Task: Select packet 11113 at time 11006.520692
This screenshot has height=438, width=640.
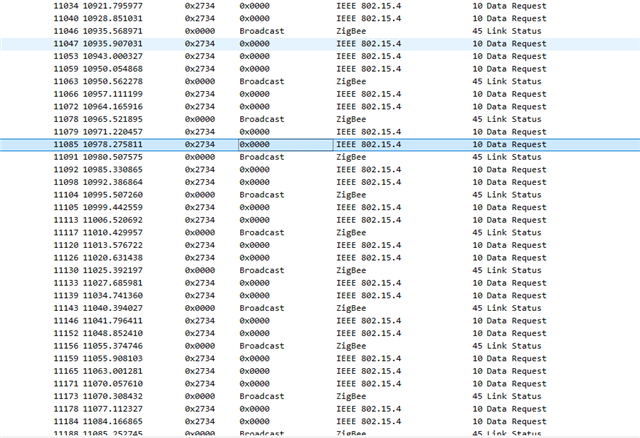Action: pyautogui.click(x=320, y=220)
